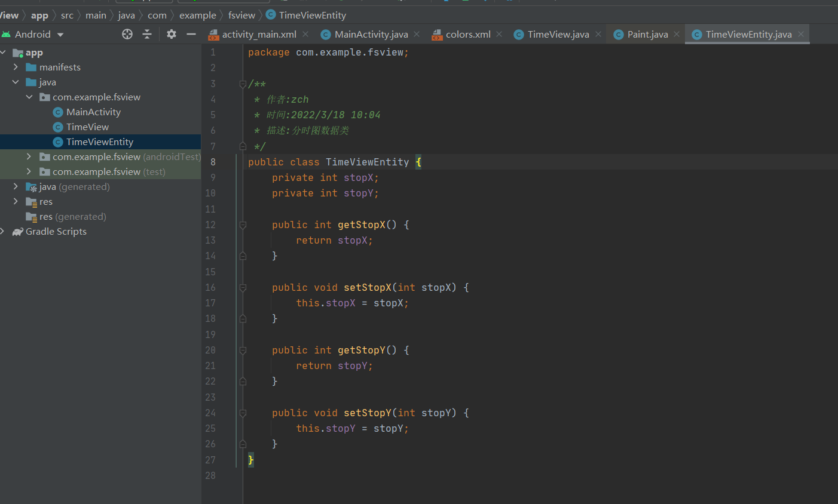
Task: Click 'fsview' in breadcrumb path
Action: [241, 16]
